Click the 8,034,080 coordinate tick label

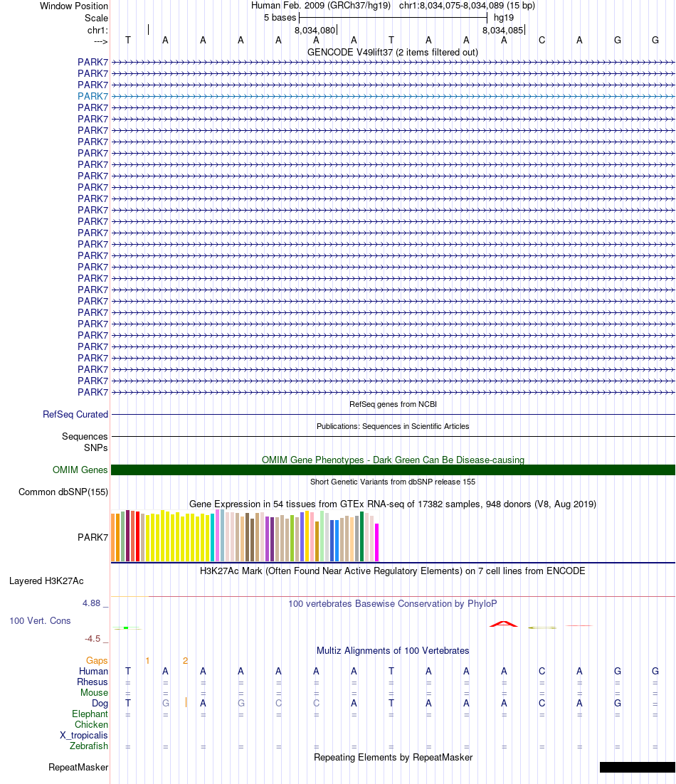(x=315, y=30)
